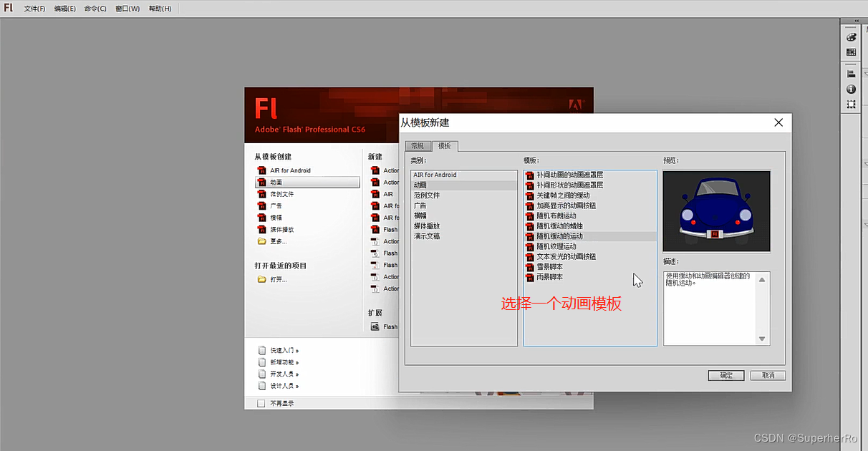
Task: Click the blue car preview image
Action: tap(716, 210)
